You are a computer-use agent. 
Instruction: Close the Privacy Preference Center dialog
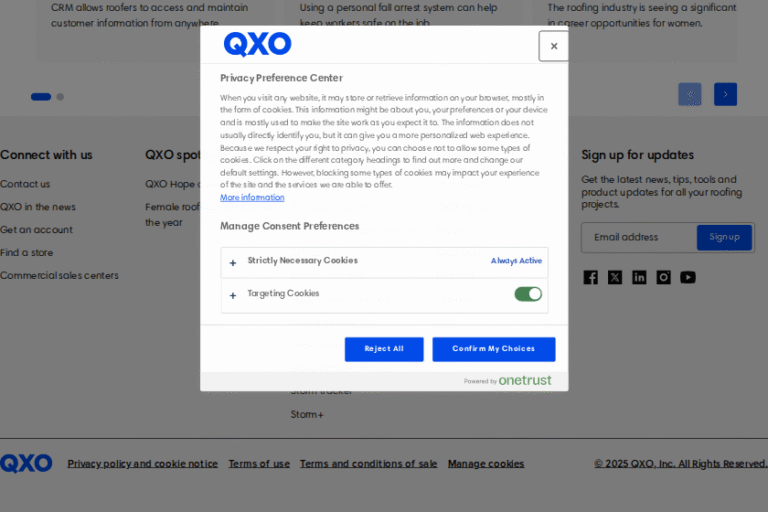(553, 46)
